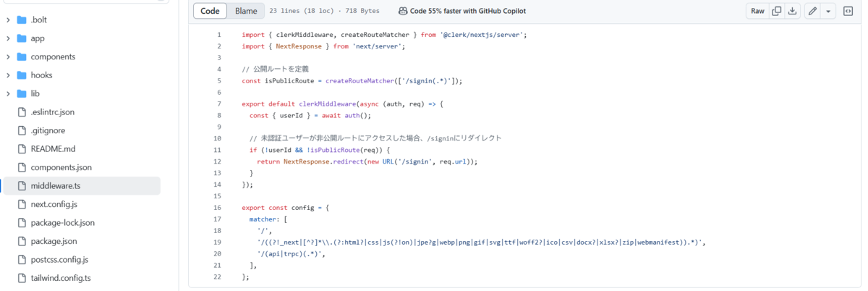Switch to the Blame view tab
This screenshot has height=291, width=868.
pyautogui.click(x=246, y=11)
